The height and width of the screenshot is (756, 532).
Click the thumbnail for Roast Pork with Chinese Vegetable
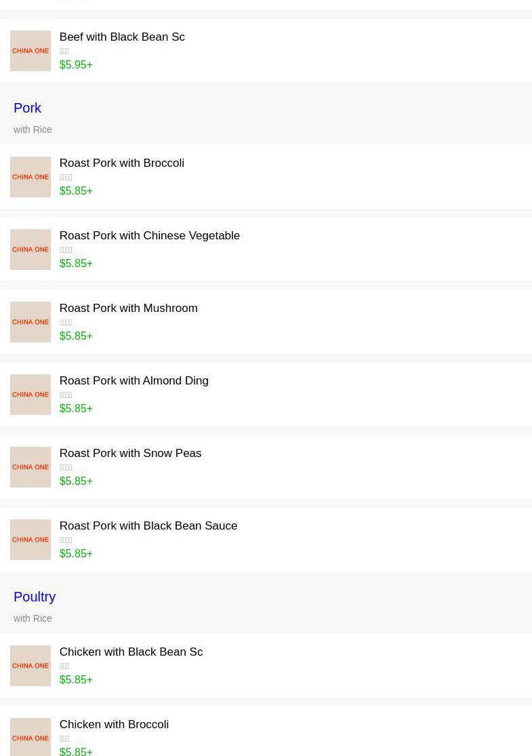pos(30,250)
